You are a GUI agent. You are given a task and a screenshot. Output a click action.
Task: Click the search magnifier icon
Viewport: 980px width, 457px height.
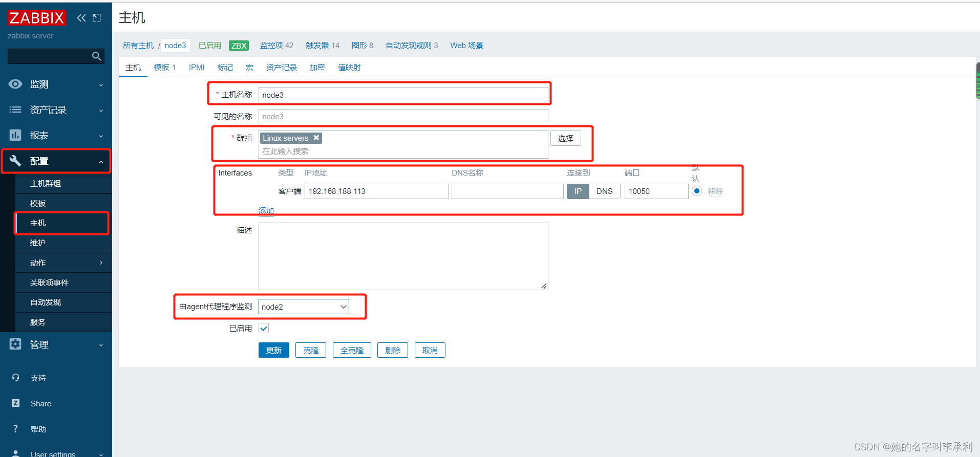[96, 56]
